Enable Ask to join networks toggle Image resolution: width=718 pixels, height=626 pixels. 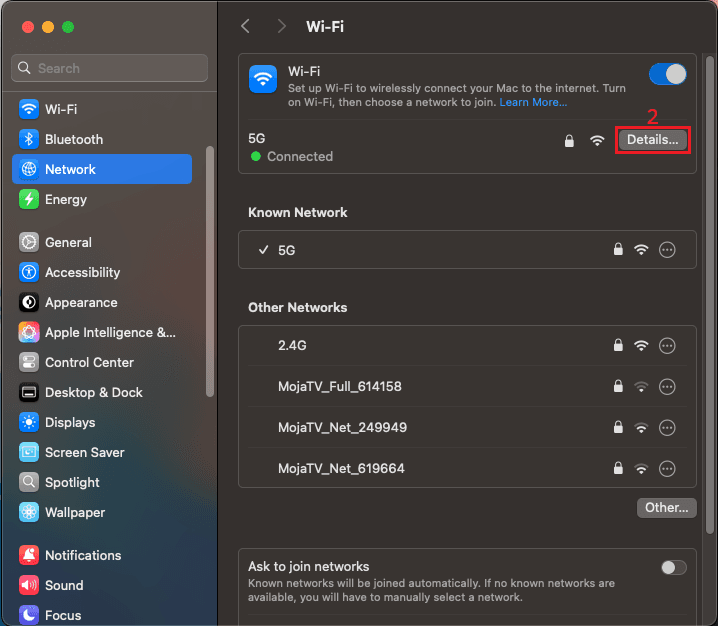point(673,567)
